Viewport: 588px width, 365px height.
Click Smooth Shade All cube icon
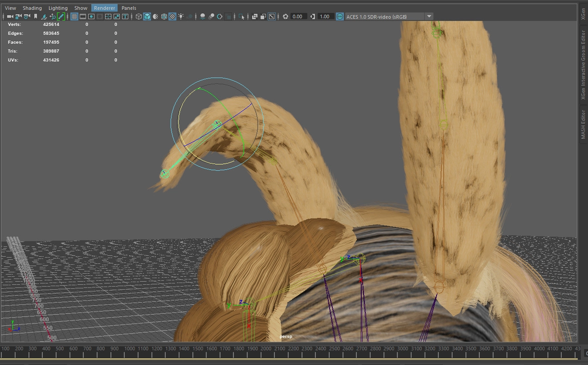click(147, 16)
